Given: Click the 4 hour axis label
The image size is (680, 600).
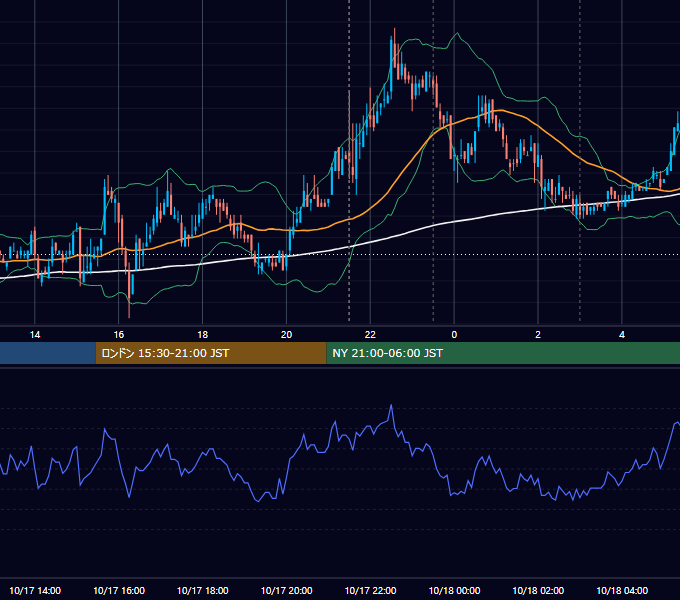Looking at the screenshot, I should pos(622,335).
